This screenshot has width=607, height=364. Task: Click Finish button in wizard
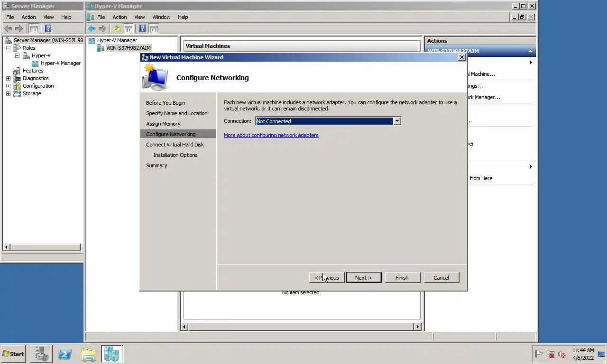pyautogui.click(x=402, y=278)
